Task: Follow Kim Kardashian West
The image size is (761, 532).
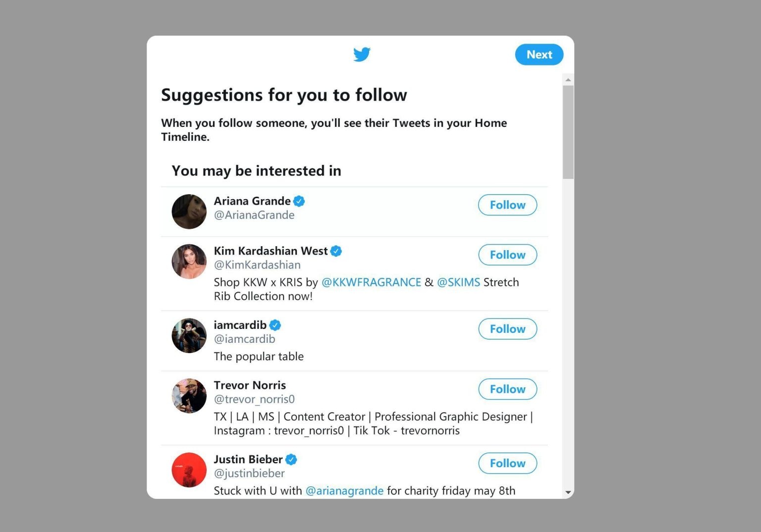Action: coord(507,255)
